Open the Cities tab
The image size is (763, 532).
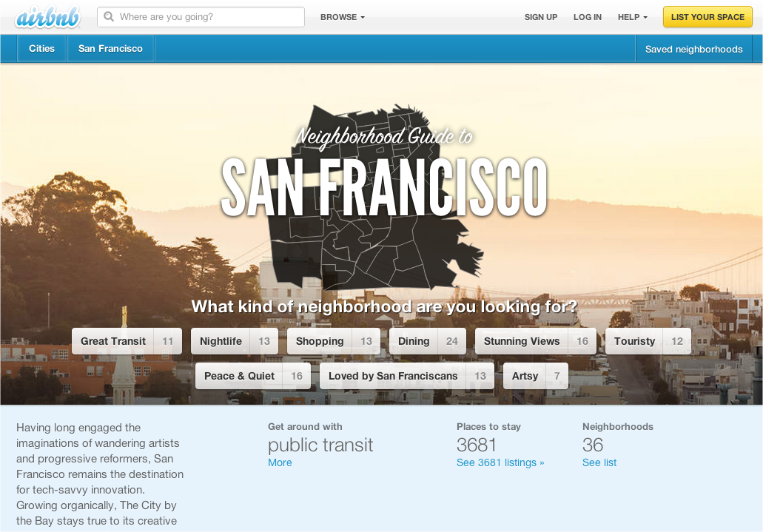point(41,49)
